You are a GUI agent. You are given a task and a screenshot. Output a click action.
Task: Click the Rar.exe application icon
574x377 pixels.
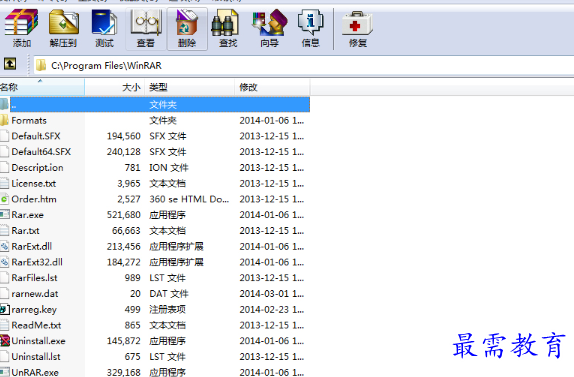(4, 215)
